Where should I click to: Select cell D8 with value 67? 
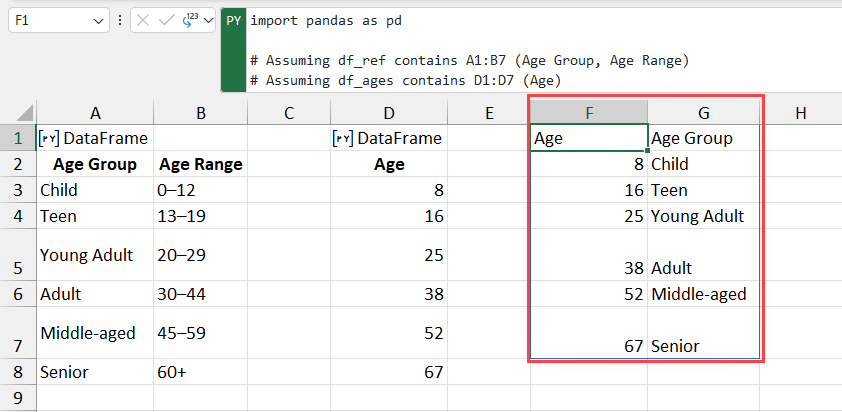(x=389, y=372)
